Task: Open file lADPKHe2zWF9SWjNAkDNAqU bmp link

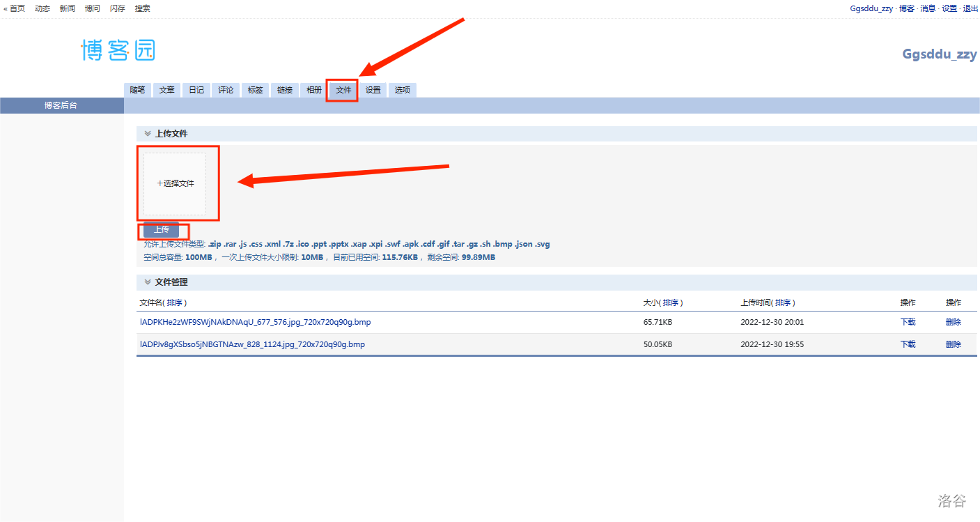Action: click(255, 322)
